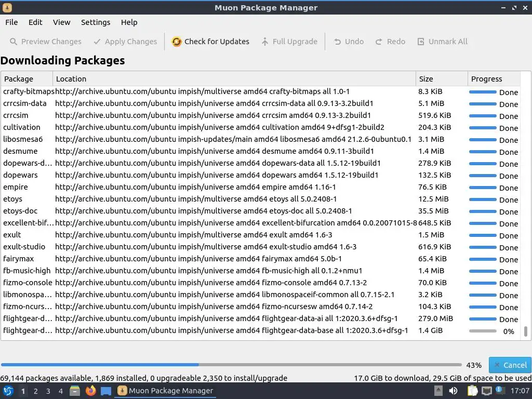Open the View menu
This screenshot has height=399, width=532.
[x=61, y=22]
